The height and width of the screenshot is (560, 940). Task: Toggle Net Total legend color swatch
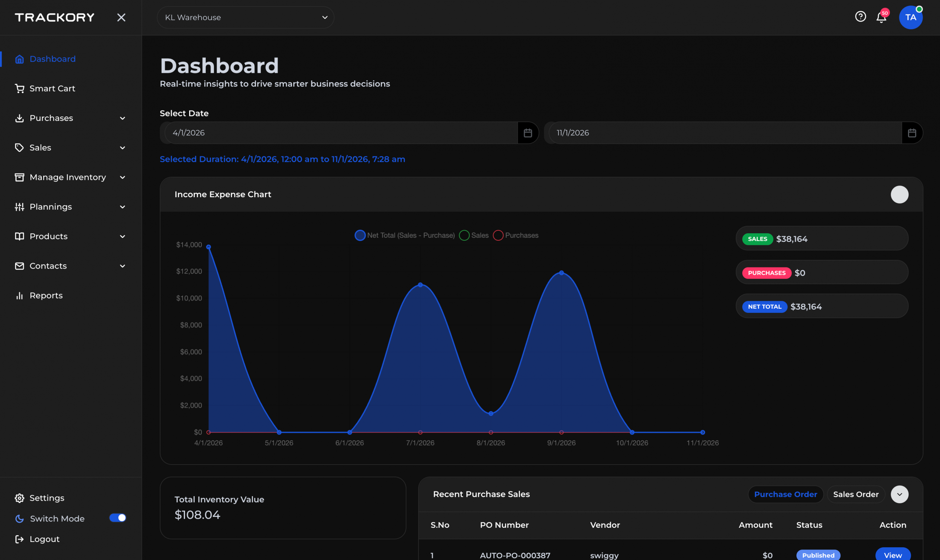tap(360, 235)
